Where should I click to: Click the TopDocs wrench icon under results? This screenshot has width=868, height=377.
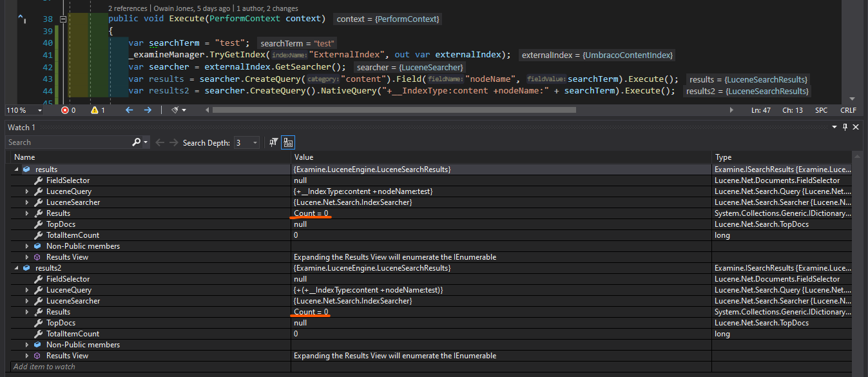37,224
